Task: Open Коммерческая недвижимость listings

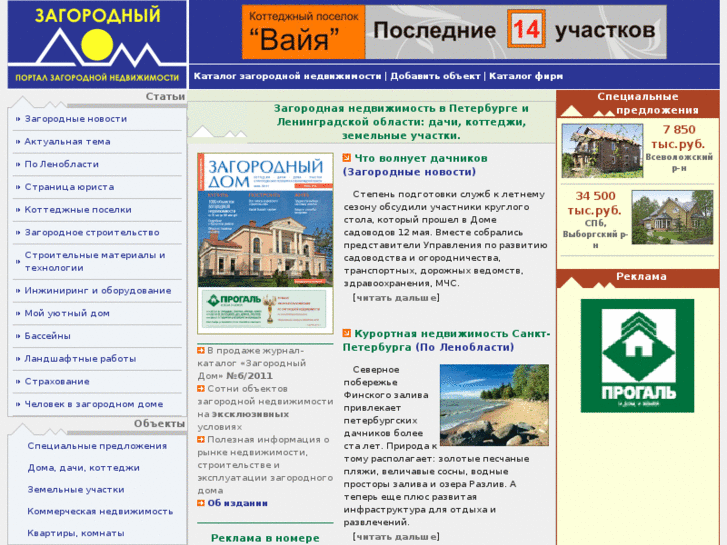Action: click(x=100, y=511)
